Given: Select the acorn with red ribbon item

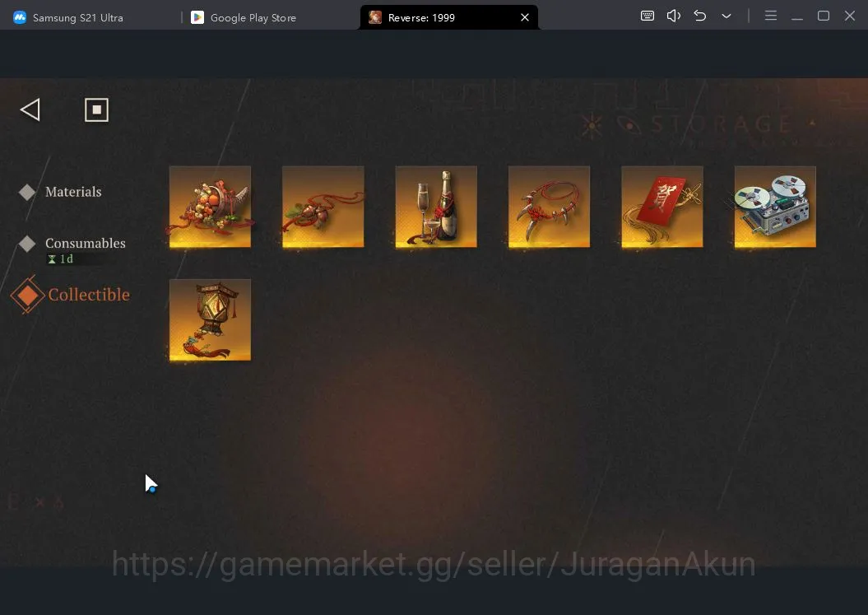Looking at the screenshot, I should pyautogui.click(x=323, y=207).
